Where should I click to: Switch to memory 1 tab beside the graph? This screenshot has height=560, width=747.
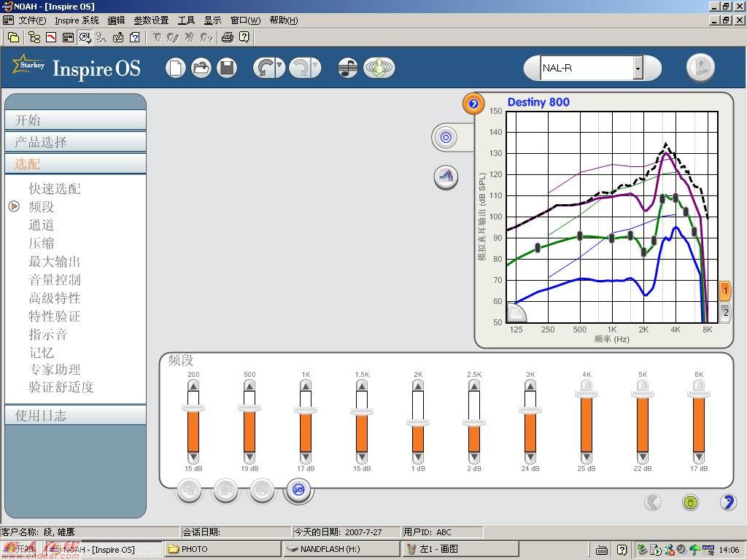[725, 290]
